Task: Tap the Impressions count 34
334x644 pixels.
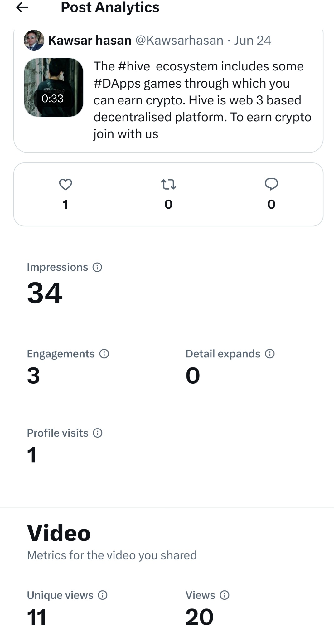Action: pos(45,293)
